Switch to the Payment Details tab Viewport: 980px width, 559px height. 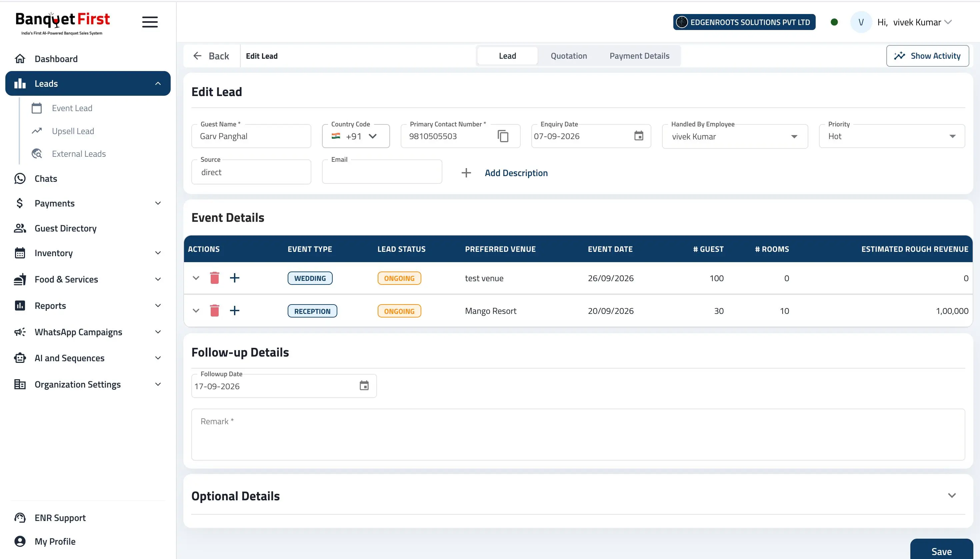coord(639,56)
